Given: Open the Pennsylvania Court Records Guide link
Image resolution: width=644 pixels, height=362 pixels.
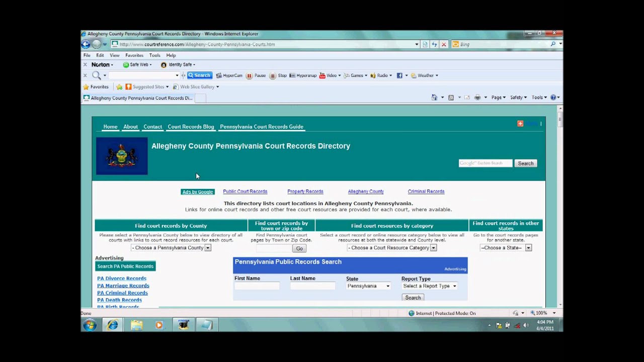Looking at the screenshot, I should (x=261, y=127).
